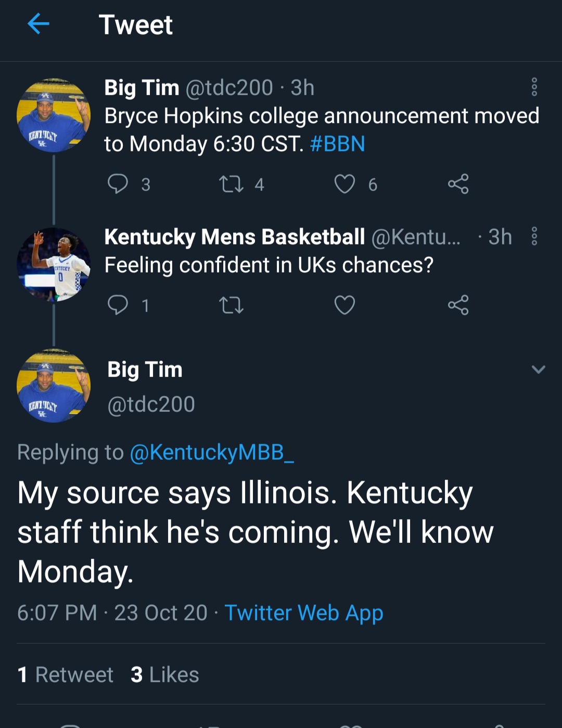Share the Bryce Hopkins announcement tweet
Viewport: 562px width, 728px height.
[458, 184]
